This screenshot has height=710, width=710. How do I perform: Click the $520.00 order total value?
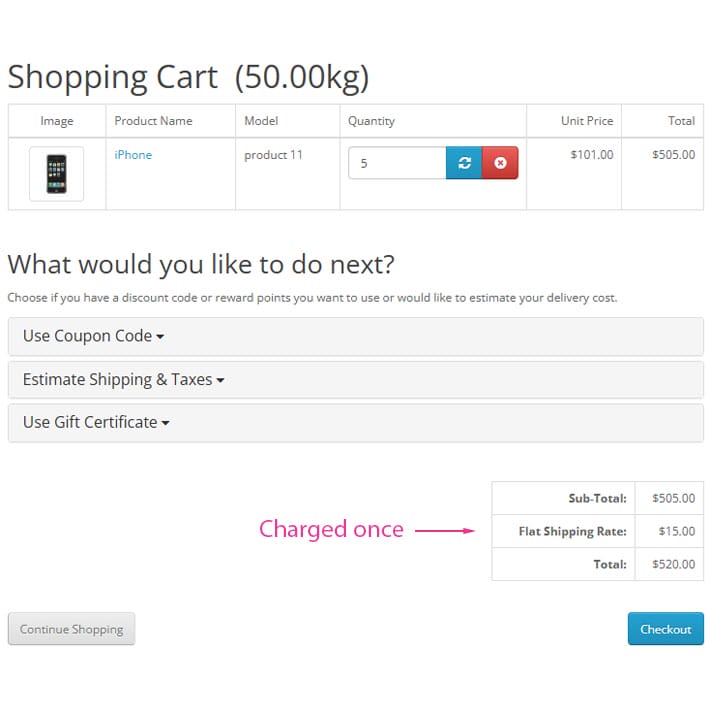[x=673, y=564]
